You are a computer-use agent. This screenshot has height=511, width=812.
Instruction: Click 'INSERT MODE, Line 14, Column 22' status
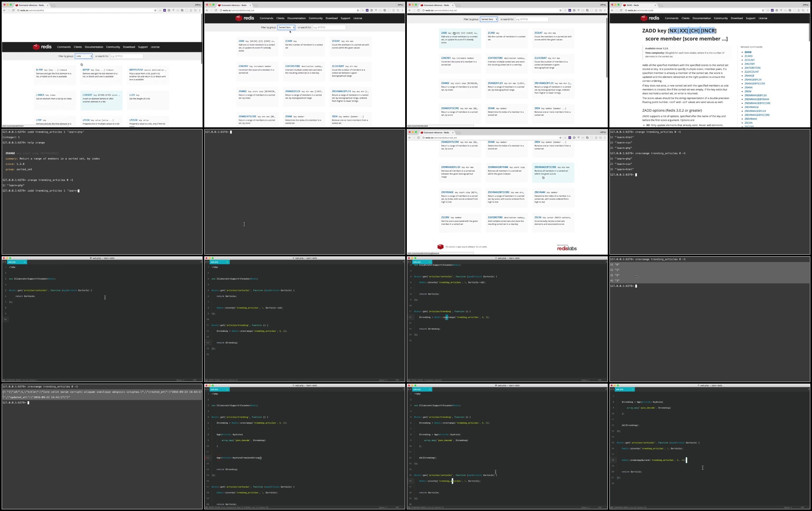pos(223,380)
